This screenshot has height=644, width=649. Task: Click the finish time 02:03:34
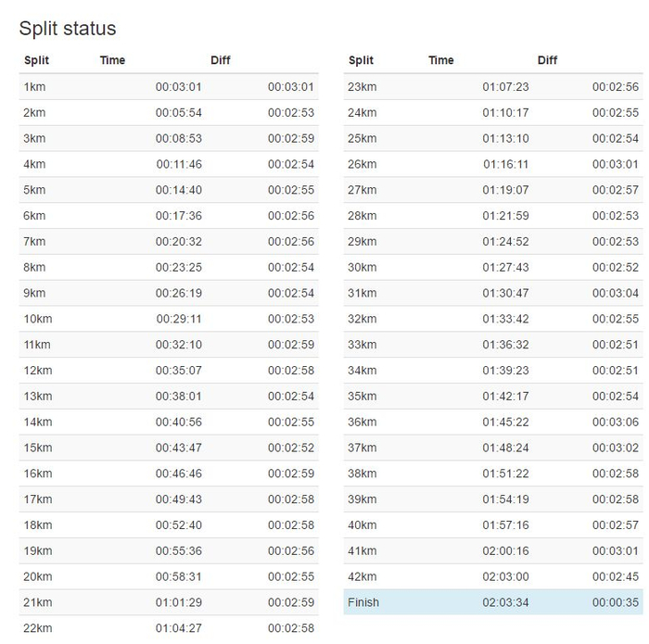[x=505, y=602]
